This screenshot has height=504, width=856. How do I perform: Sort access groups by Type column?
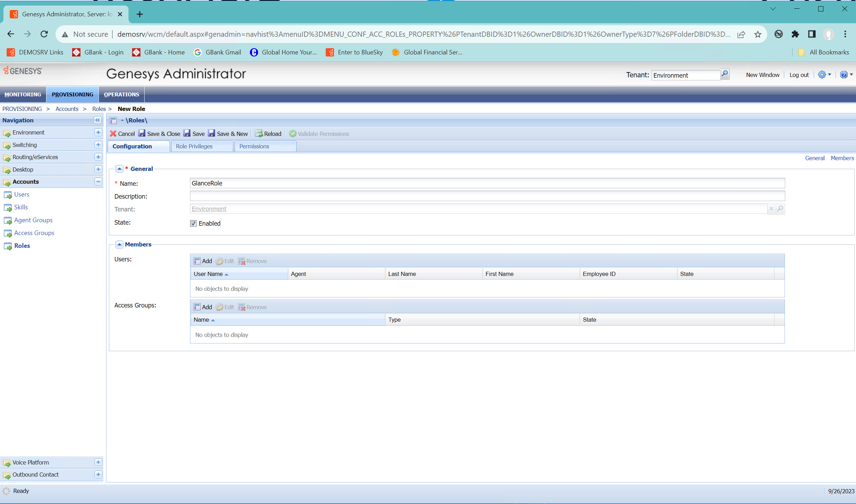(x=482, y=320)
